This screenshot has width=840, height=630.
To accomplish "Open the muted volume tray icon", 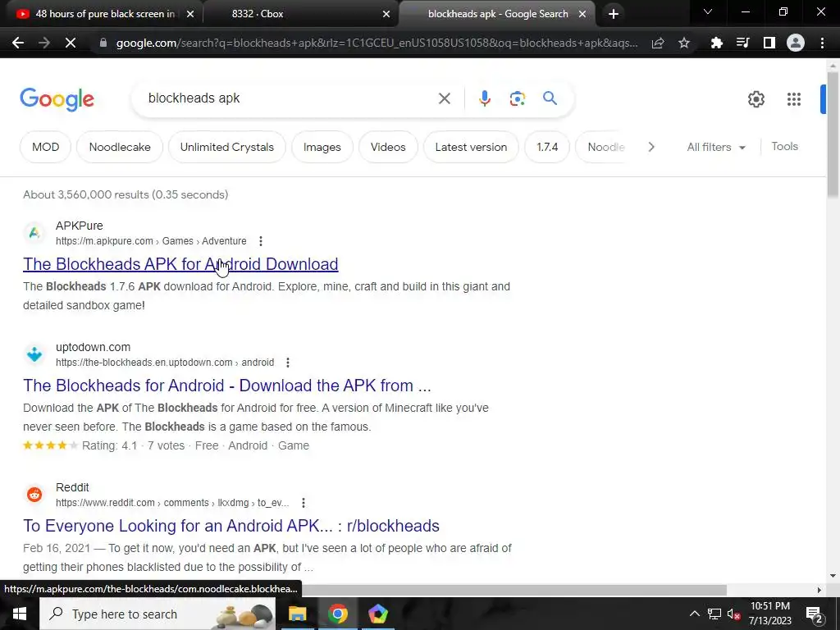I will tap(733, 614).
